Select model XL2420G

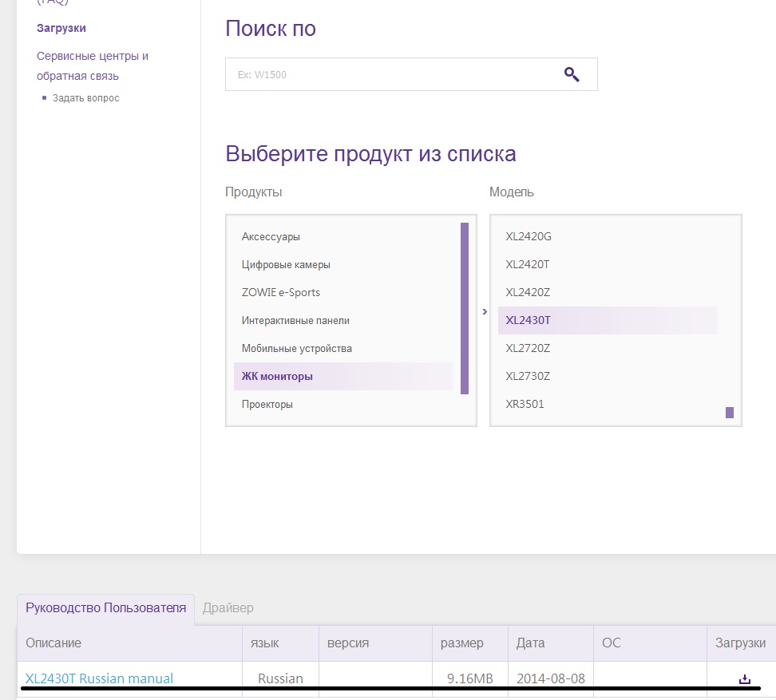coord(608,236)
